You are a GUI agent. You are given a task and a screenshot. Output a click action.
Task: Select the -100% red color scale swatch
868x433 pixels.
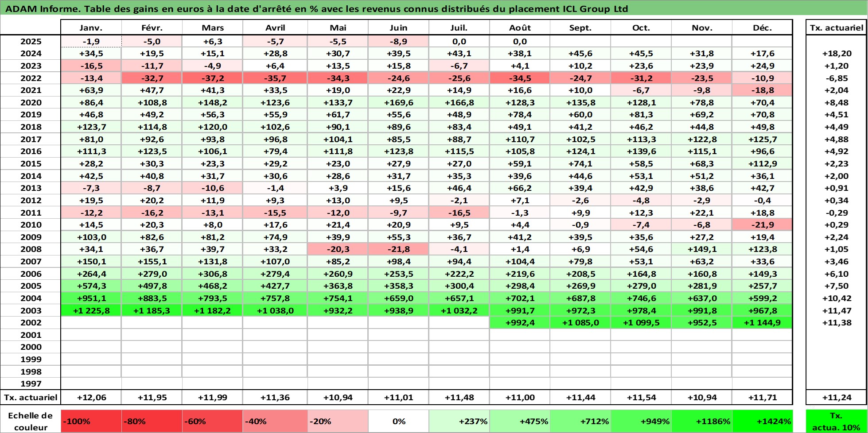[91, 421]
